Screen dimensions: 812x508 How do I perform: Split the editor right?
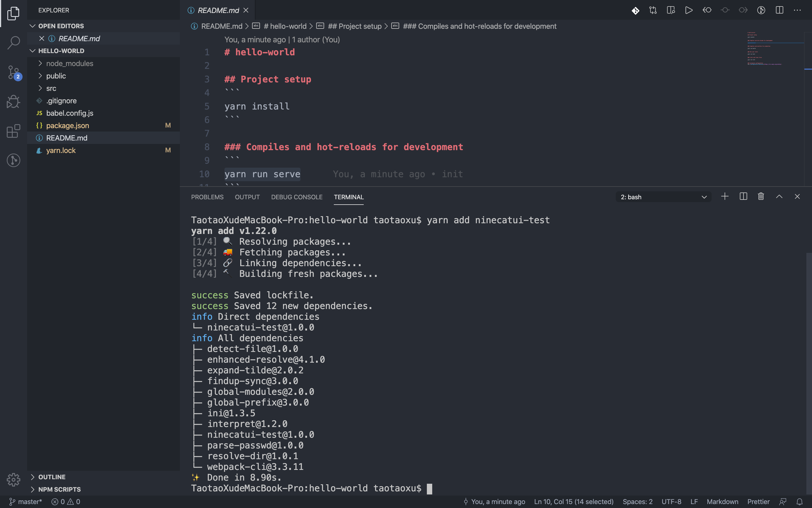click(779, 10)
